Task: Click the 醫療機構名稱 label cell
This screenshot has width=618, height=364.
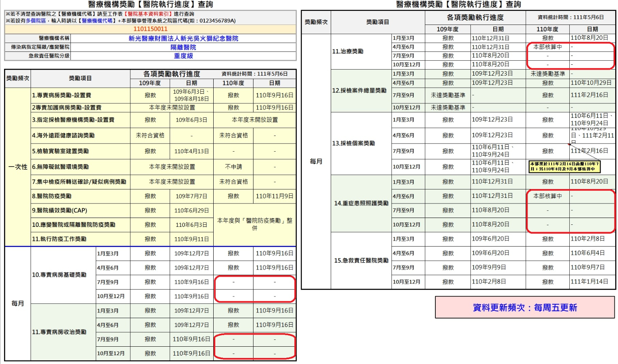Action: coord(38,38)
